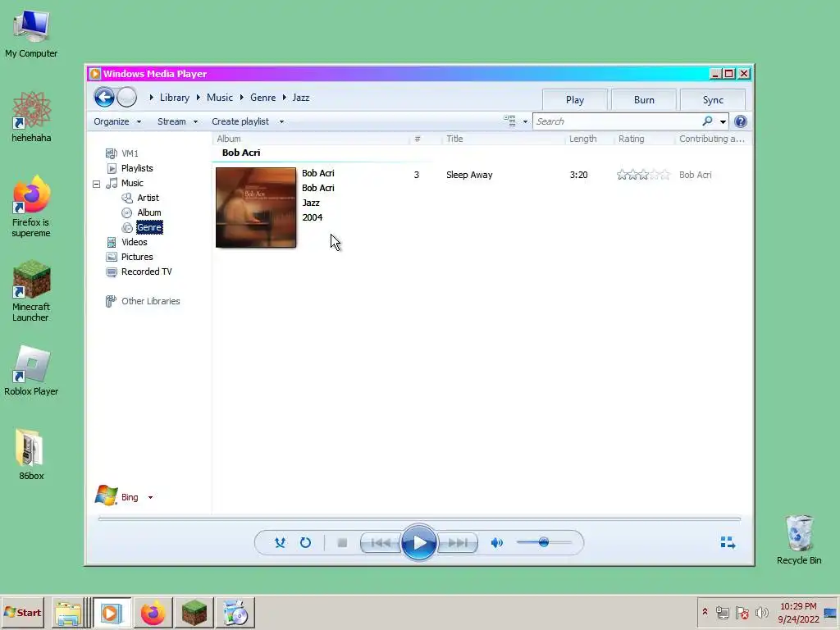Turn shuffle on in playback controls
This screenshot has width=840, height=630.
tap(280, 543)
